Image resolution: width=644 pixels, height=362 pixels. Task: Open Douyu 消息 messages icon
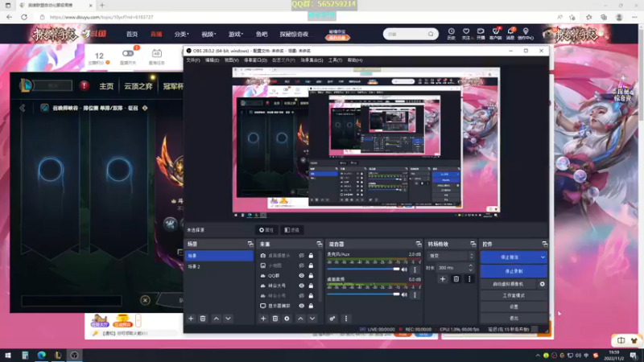click(510, 34)
